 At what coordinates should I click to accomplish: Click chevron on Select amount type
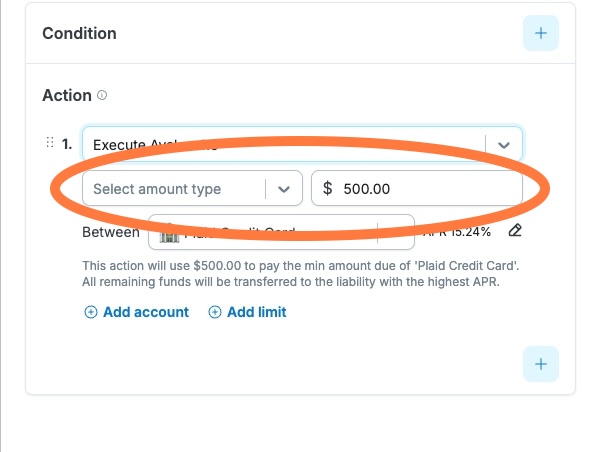pyautogui.click(x=284, y=189)
